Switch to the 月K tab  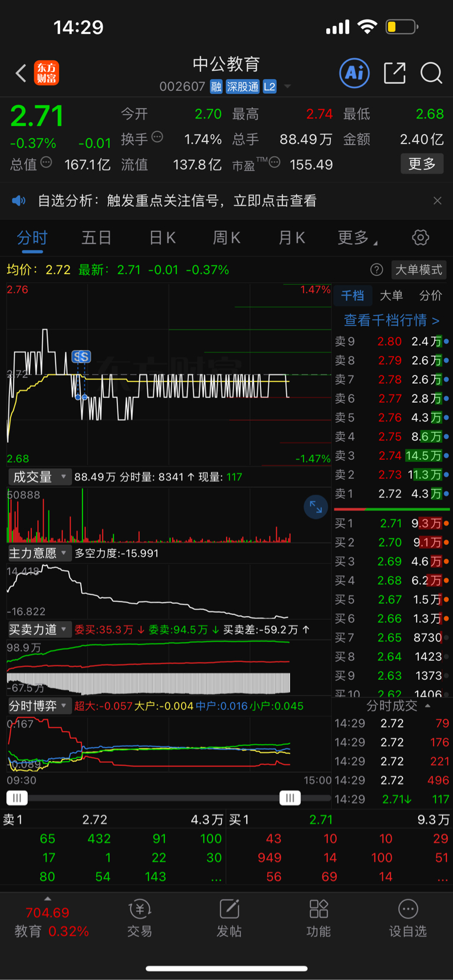click(291, 238)
